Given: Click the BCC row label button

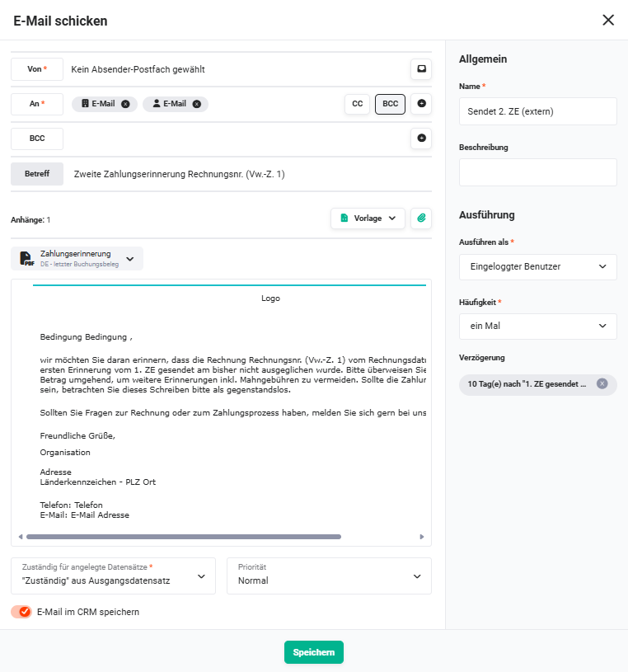Looking at the screenshot, I should [x=37, y=139].
